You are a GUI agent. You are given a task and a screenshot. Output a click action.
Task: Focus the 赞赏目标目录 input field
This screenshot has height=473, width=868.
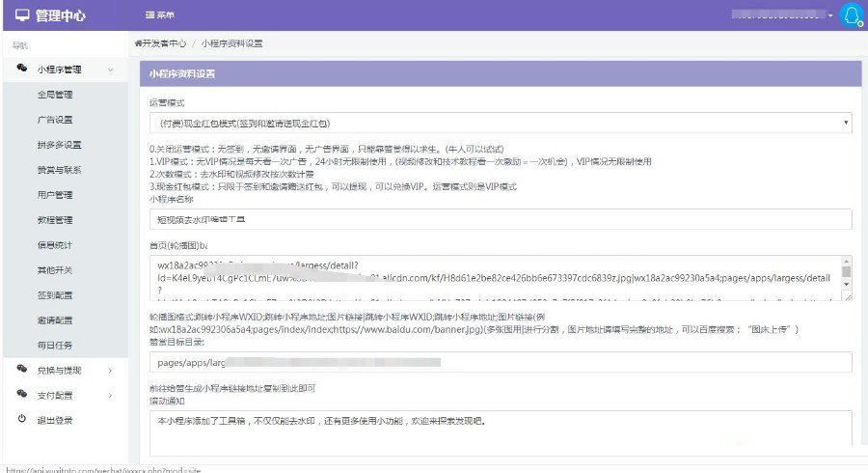tap(501, 362)
